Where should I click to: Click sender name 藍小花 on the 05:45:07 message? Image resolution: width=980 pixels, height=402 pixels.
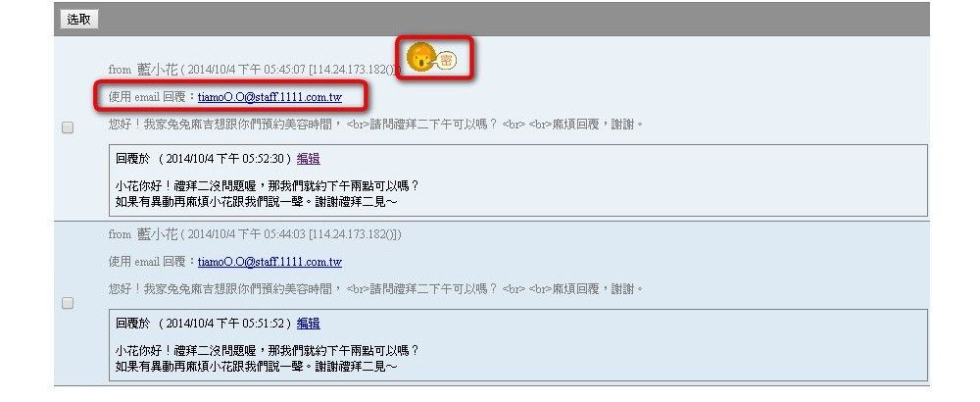coord(158,70)
